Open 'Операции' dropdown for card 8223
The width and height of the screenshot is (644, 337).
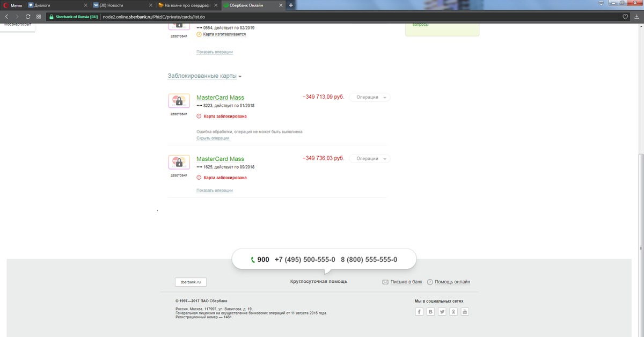click(370, 97)
